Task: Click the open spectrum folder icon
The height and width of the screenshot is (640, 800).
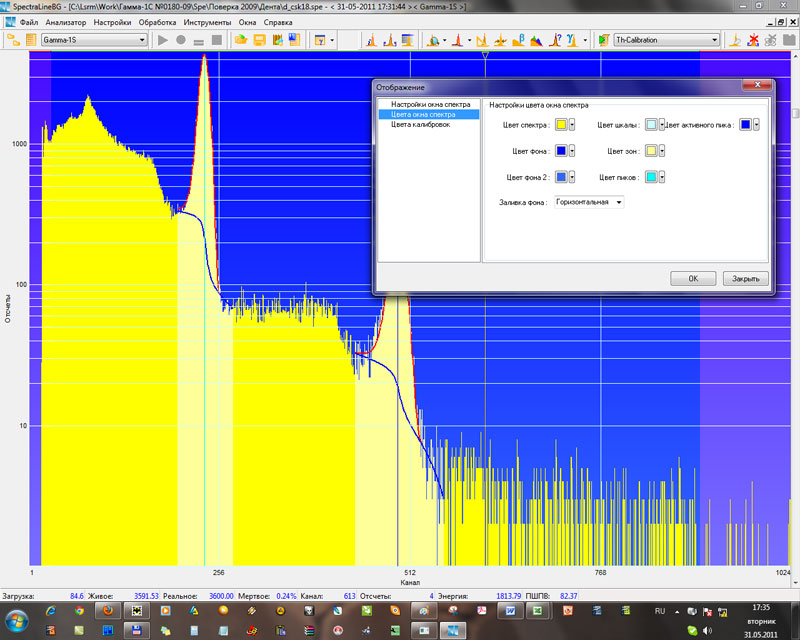Action: coord(241,40)
